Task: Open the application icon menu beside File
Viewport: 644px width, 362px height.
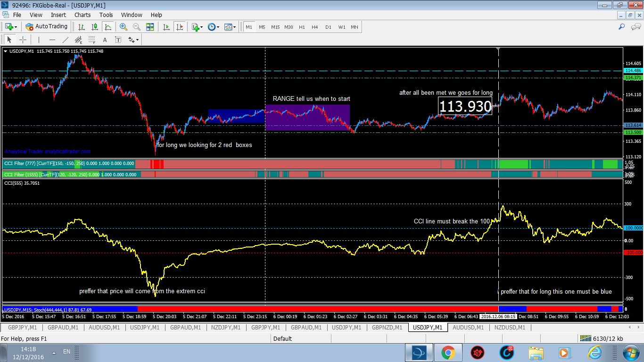Action: click(5, 15)
